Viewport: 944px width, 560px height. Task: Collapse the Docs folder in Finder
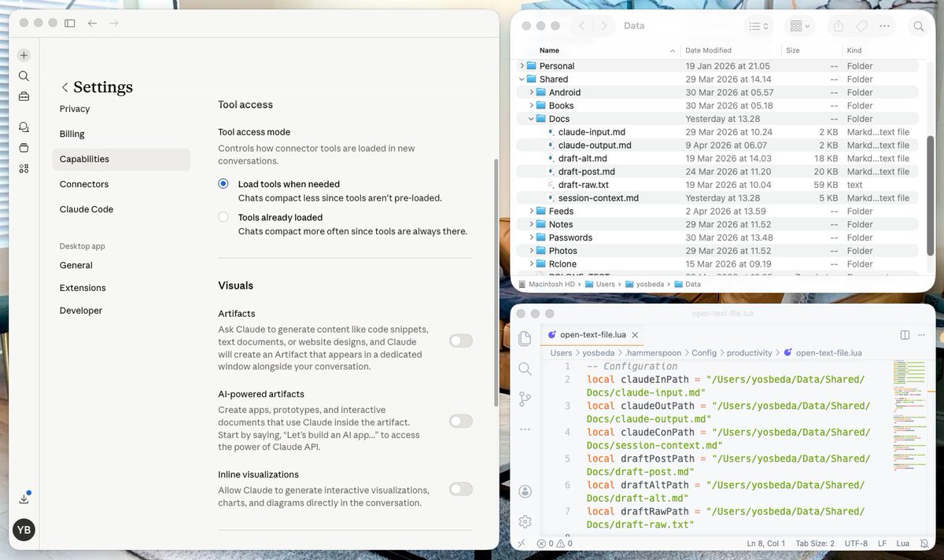pyautogui.click(x=532, y=119)
